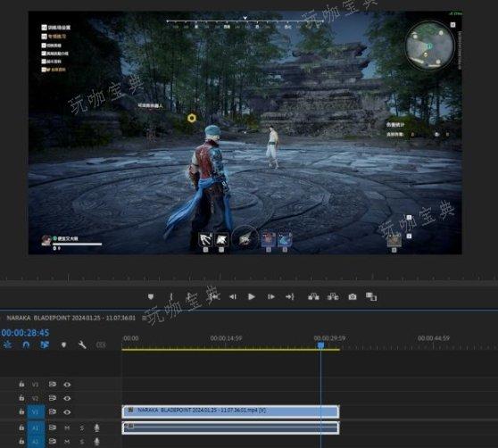Toggle lock on track A1
Screen dimensions: 498x448
(21, 427)
